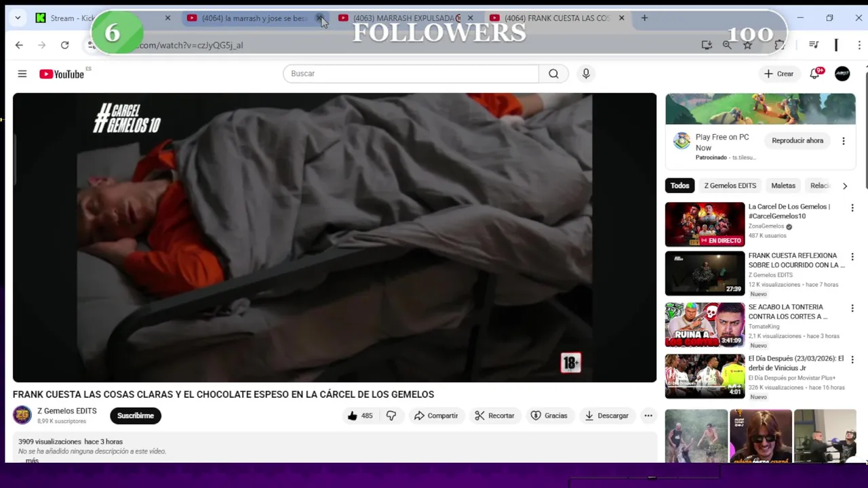Reload the page in the browser
Image resolution: width=868 pixels, height=488 pixels.
click(x=64, y=45)
